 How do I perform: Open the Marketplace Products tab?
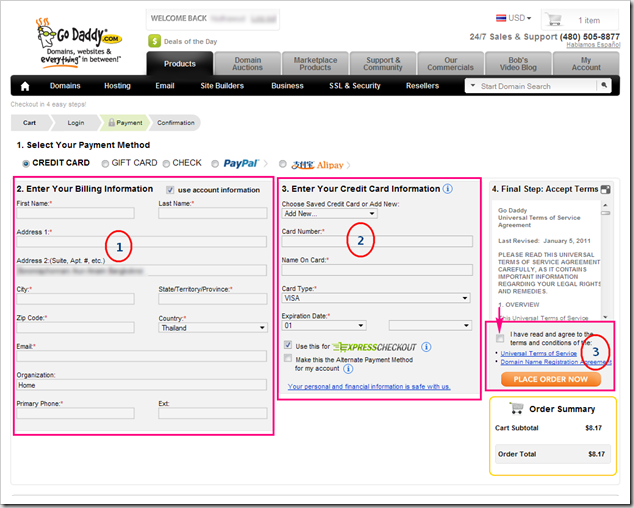pos(315,64)
